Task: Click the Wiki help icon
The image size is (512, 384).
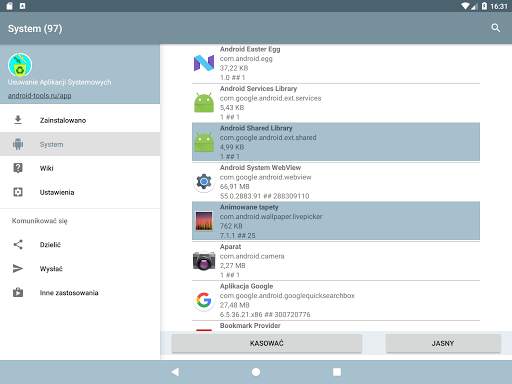Action: pos(18,168)
